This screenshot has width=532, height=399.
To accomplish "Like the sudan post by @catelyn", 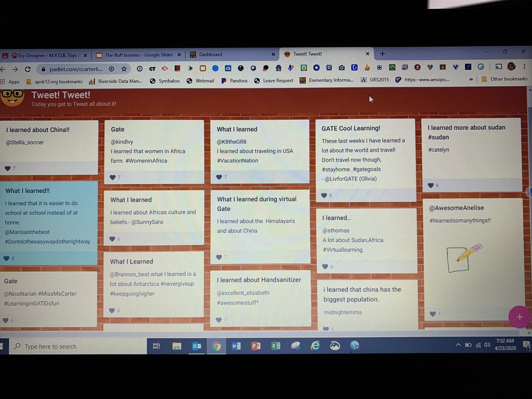I will (431, 185).
